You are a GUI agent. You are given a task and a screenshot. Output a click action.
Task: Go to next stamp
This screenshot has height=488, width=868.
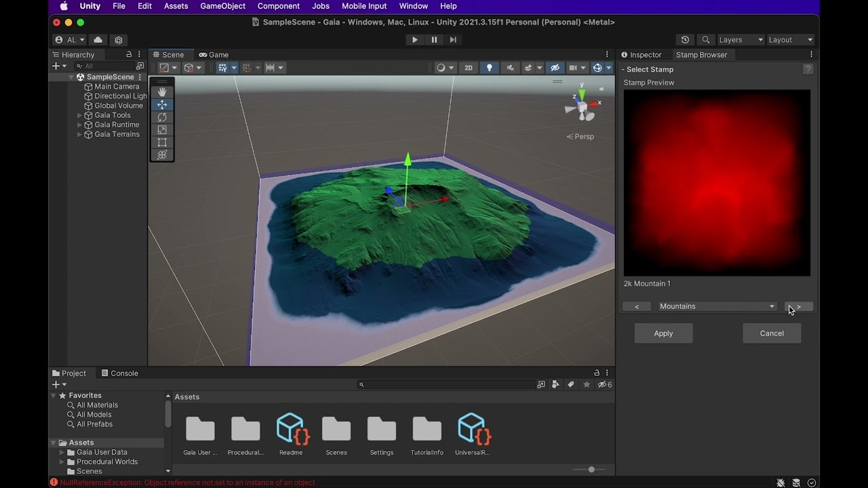point(799,306)
